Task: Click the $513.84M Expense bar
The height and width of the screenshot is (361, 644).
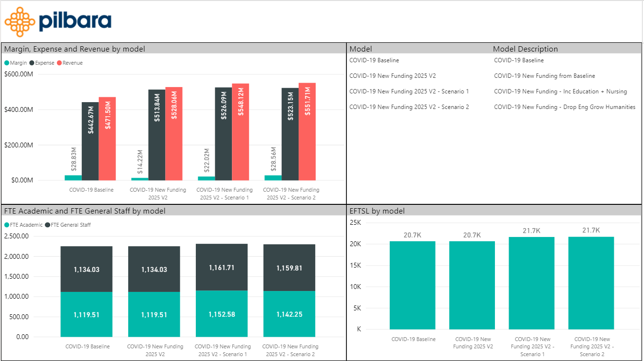Action: tap(156, 135)
